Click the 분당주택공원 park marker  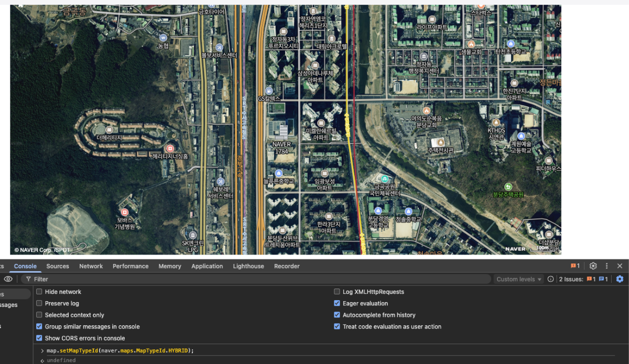[508, 186]
